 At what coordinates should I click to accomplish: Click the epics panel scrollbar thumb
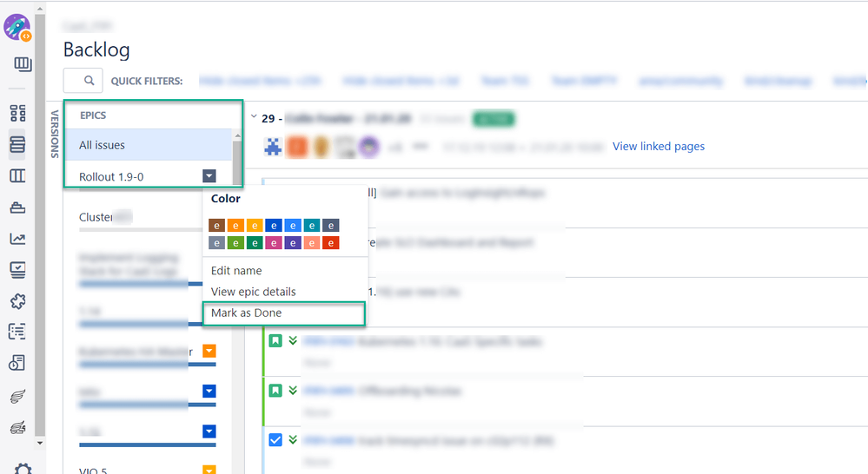click(237, 163)
